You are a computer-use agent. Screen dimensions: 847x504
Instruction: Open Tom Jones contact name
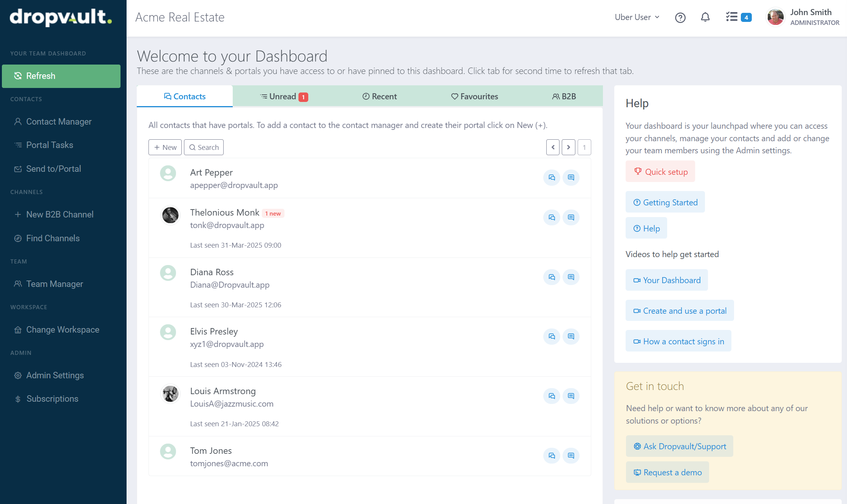tap(211, 451)
